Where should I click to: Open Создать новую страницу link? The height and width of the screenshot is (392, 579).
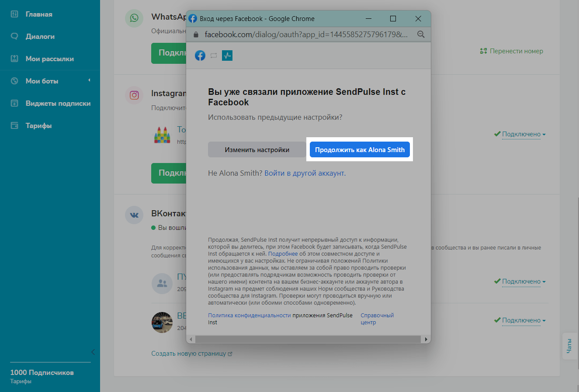point(191,354)
